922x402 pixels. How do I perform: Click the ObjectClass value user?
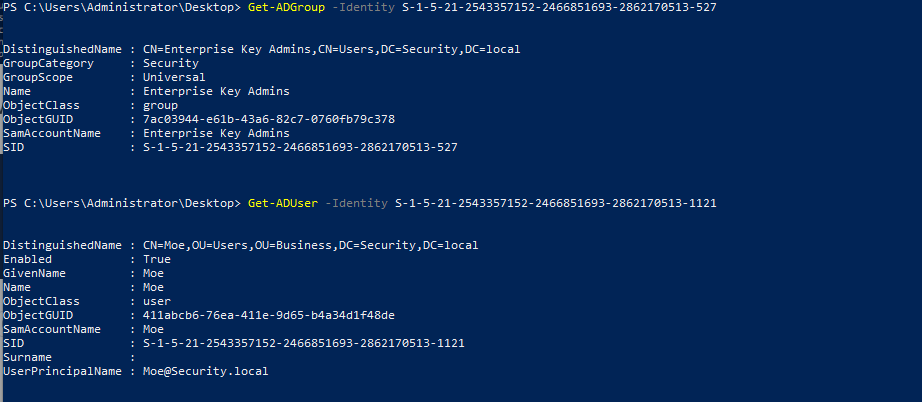tap(156, 302)
